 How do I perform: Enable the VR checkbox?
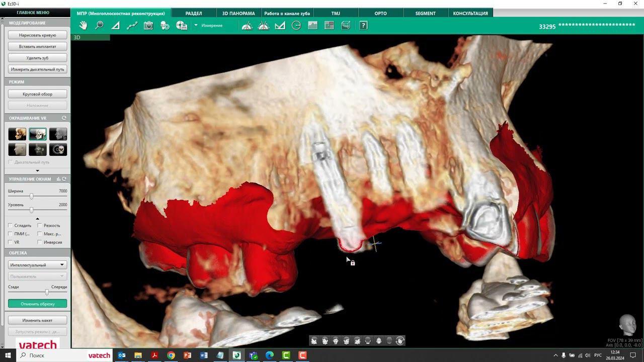point(11,242)
